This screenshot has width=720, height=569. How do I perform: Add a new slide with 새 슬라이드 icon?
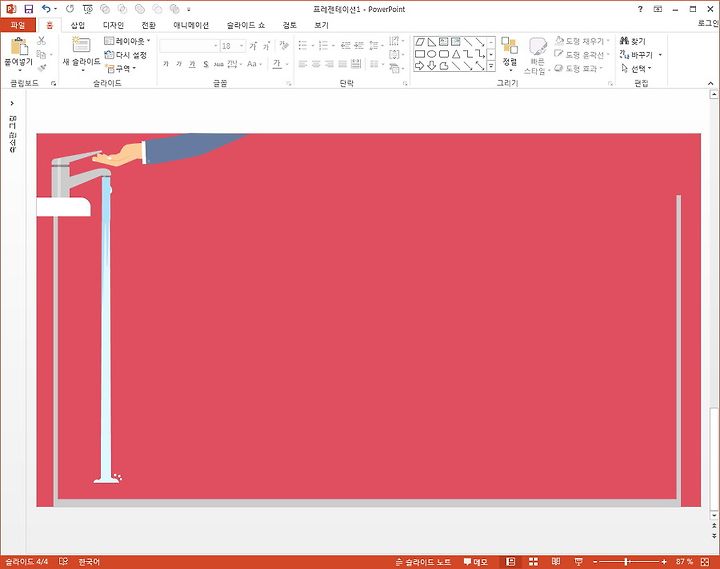tap(81, 45)
